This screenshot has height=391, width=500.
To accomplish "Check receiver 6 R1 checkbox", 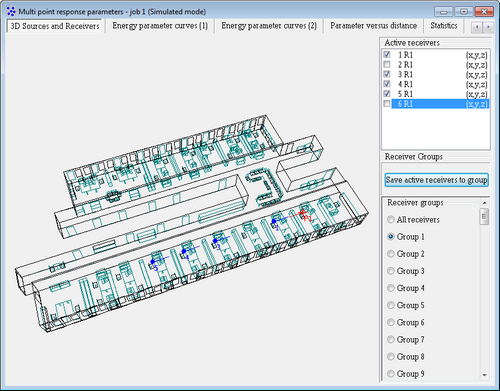I will click(x=387, y=104).
